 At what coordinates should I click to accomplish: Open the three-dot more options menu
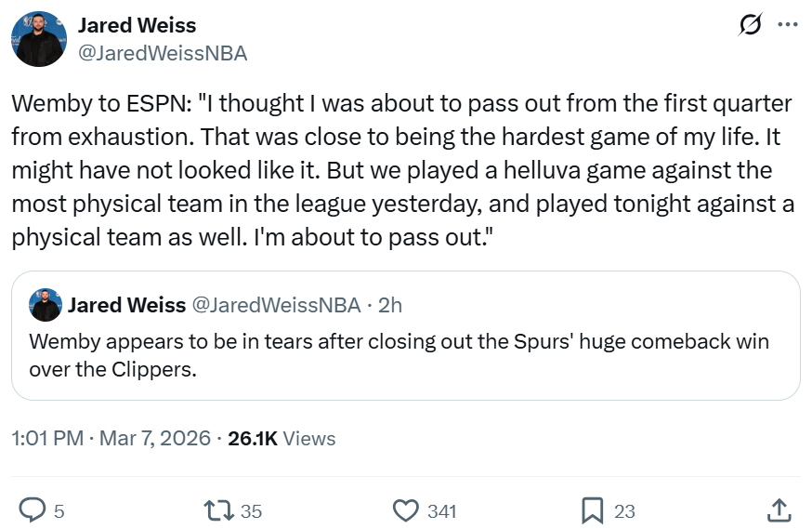click(786, 25)
